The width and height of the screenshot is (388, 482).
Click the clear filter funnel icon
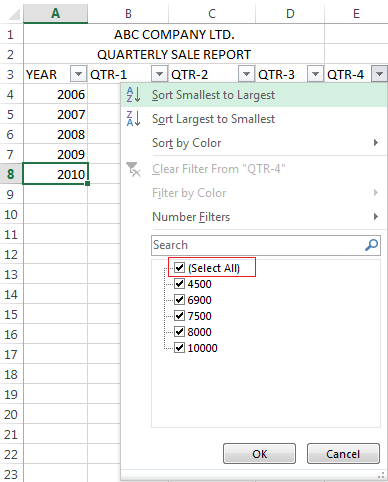click(x=133, y=169)
